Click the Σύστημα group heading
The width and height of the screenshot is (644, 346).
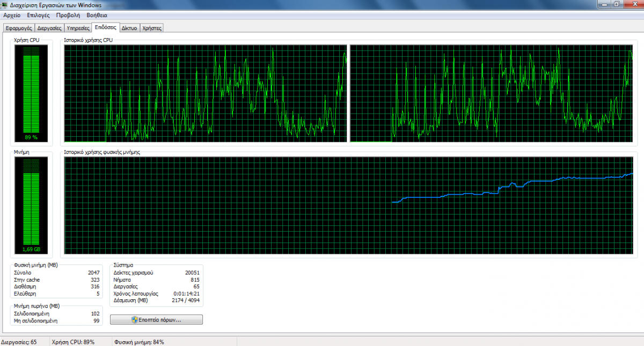tap(123, 265)
